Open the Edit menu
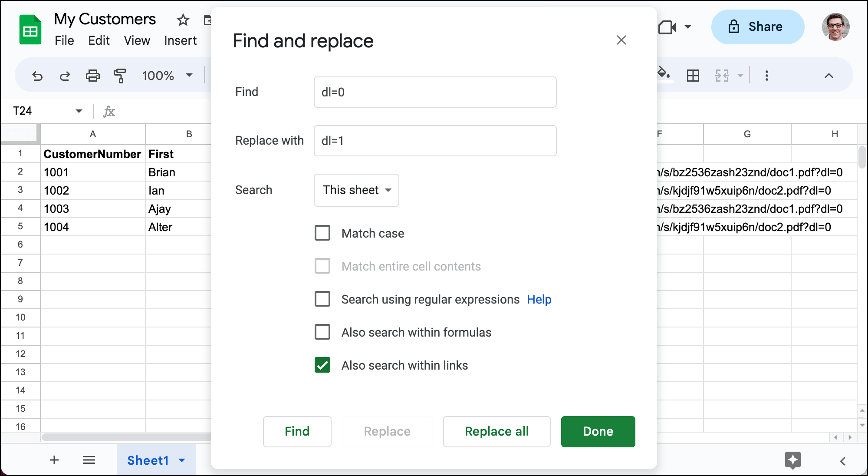Image resolution: width=868 pixels, height=476 pixels. pyautogui.click(x=99, y=40)
